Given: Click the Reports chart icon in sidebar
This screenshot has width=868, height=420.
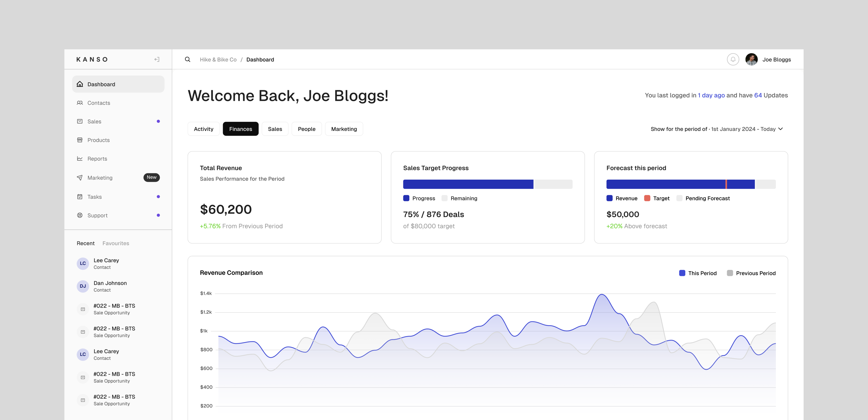Looking at the screenshot, I should point(80,158).
